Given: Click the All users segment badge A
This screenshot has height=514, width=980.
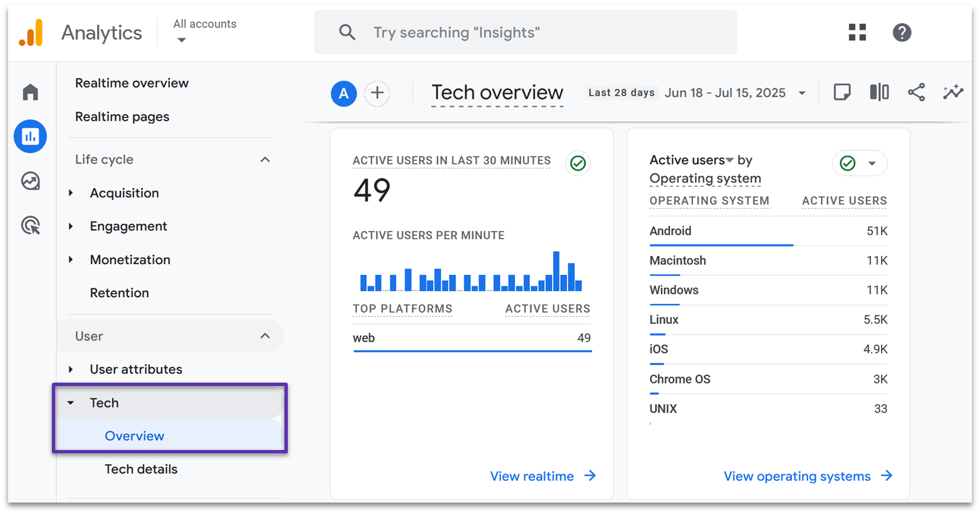Looking at the screenshot, I should 344,93.
